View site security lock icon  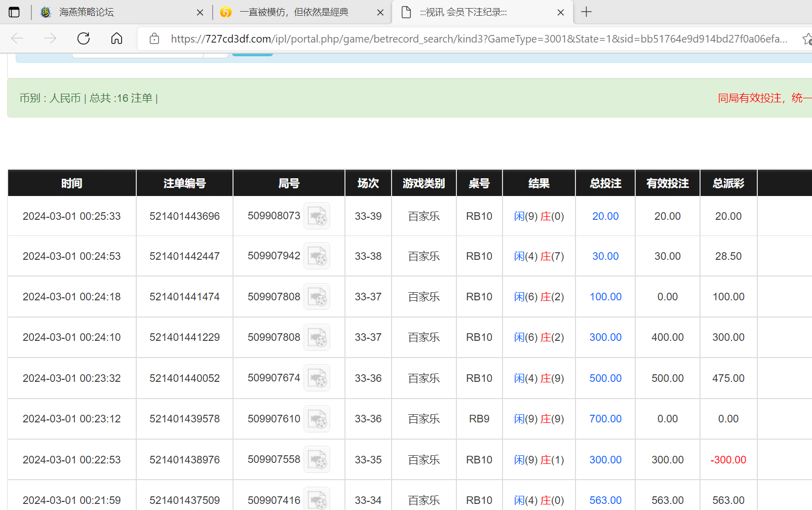(x=154, y=38)
